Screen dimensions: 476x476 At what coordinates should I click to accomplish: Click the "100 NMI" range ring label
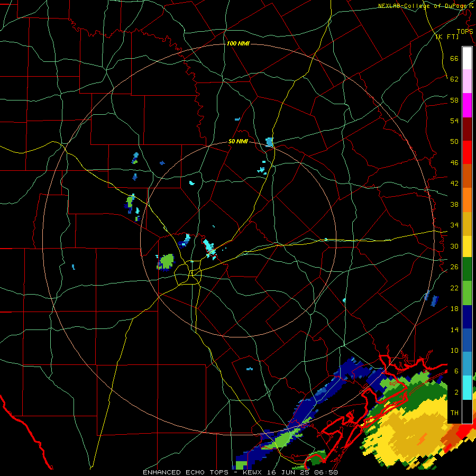[x=238, y=44]
